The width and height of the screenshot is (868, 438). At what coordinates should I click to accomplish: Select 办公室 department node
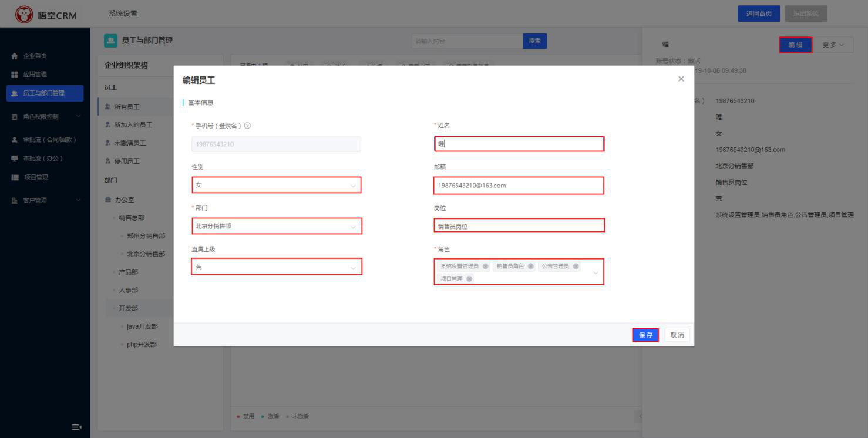(124, 200)
